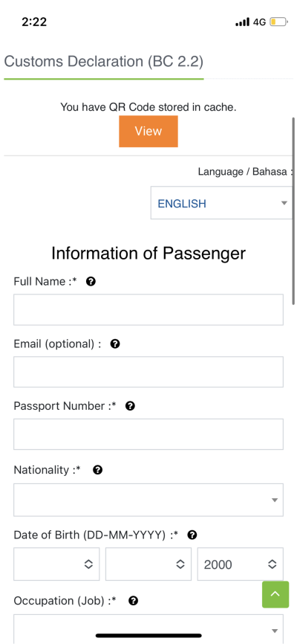The image size is (297, 644).
Task: Click the orange View button
Action: coord(148,132)
